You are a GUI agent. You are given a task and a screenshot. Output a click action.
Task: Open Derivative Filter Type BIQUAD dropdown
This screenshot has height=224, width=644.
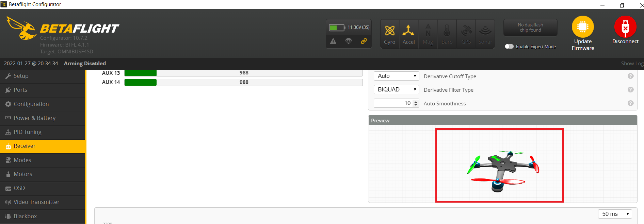point(396,90)
